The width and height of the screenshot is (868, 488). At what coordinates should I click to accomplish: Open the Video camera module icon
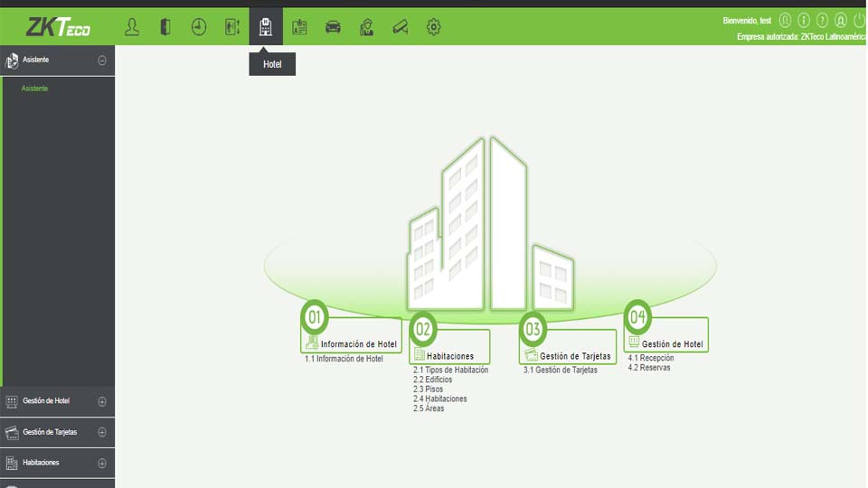coord(400,27)
